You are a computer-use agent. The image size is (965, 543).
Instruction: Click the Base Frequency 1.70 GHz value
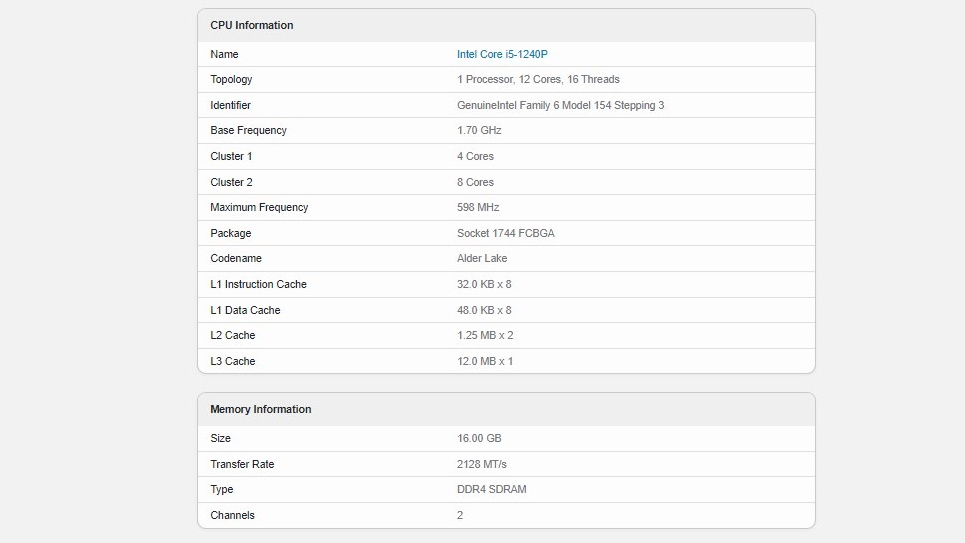(x=479, y=130)
